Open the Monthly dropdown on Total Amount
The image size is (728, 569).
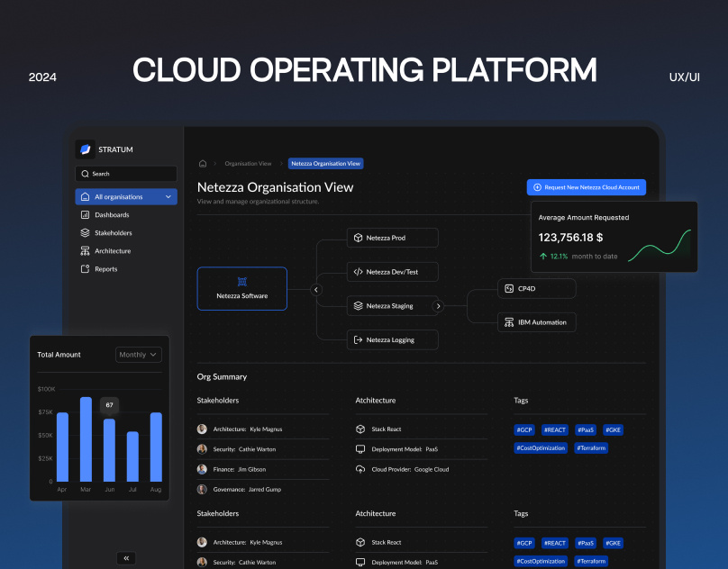pos(138,355)
